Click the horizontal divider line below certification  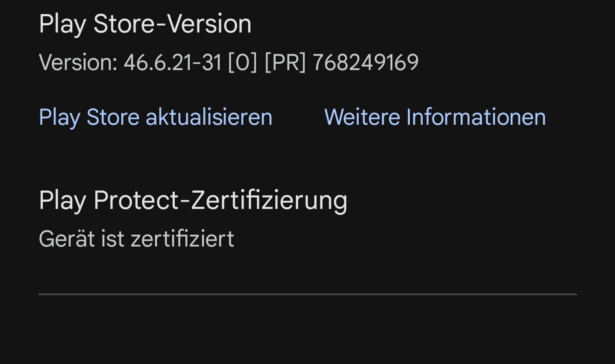[308, 294]
